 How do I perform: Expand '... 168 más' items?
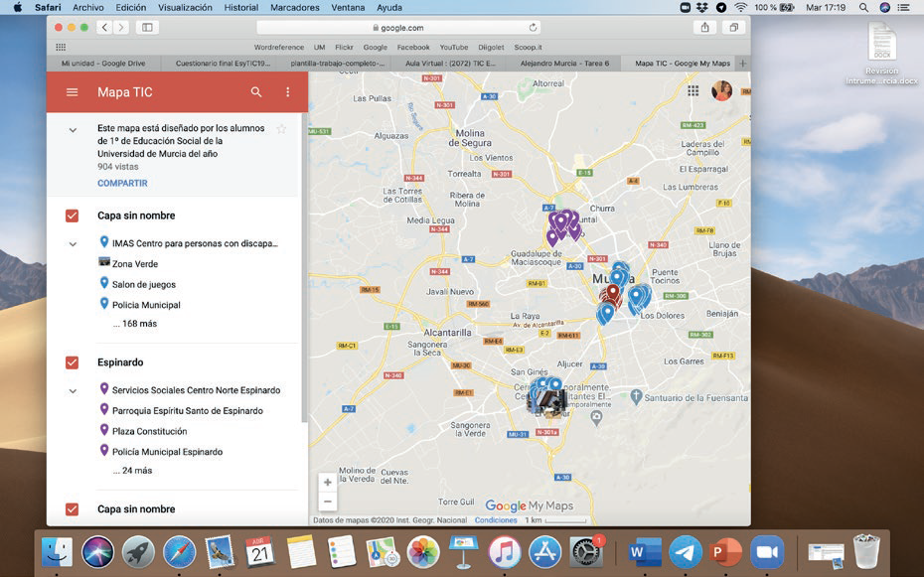[x=135, y=323]
